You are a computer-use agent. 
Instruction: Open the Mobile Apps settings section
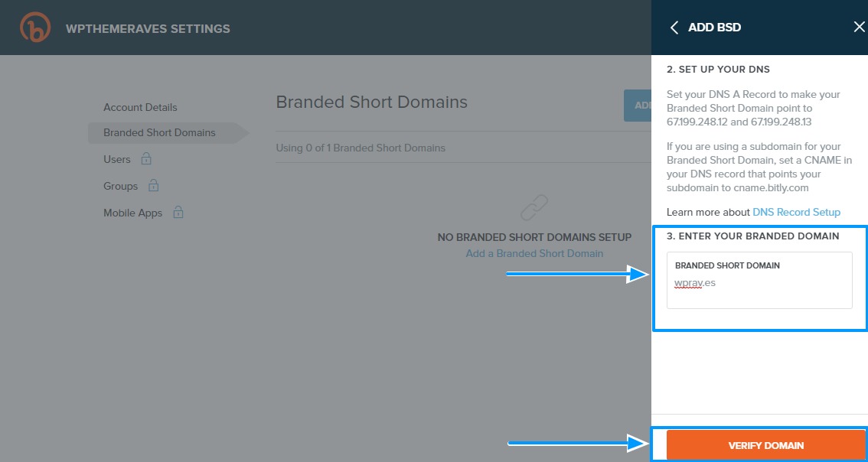pyautogui.click(x=133, y=213)
